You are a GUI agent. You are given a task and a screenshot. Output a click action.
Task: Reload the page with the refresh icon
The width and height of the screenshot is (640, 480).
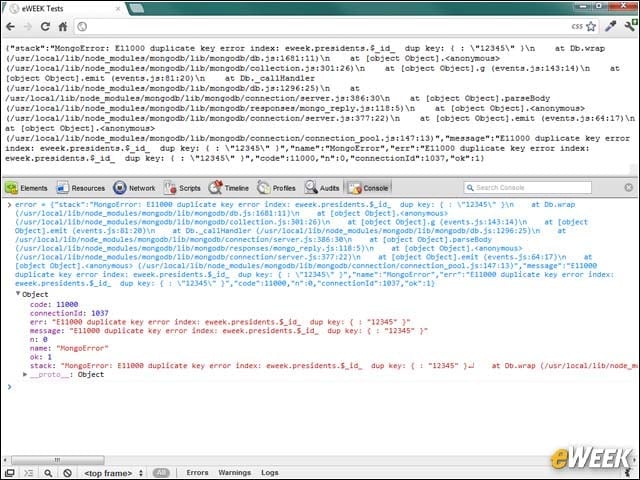point(45,27)
